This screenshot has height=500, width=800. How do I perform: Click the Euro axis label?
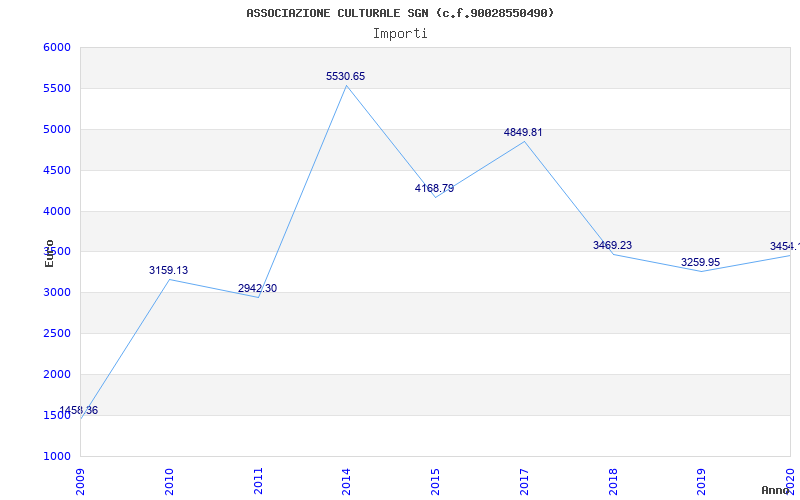(49, 253)
